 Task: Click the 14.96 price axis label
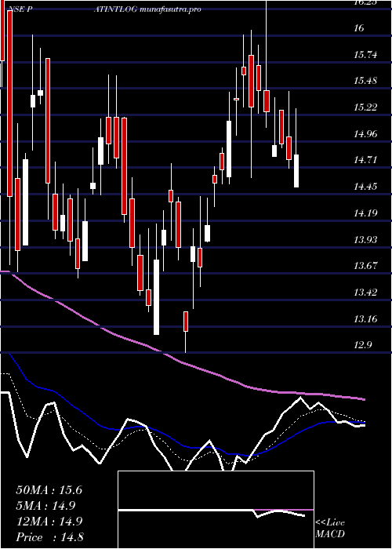tap(366, 133)
